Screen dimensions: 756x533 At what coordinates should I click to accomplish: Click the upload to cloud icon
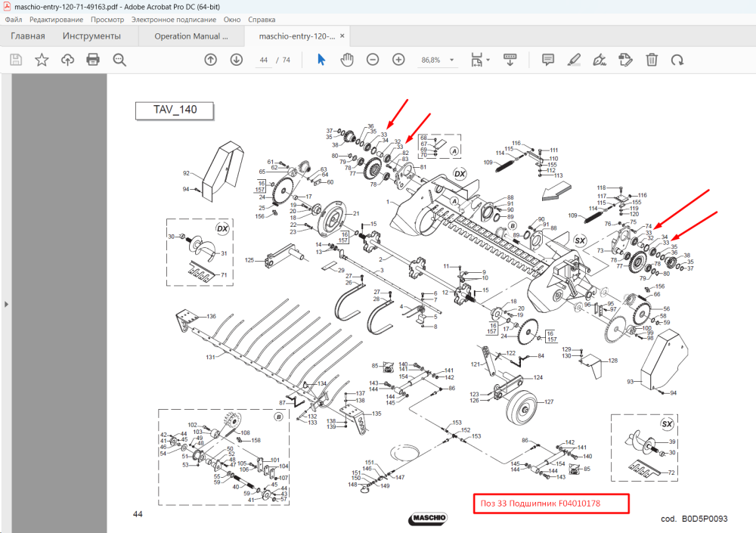[67, 60]
